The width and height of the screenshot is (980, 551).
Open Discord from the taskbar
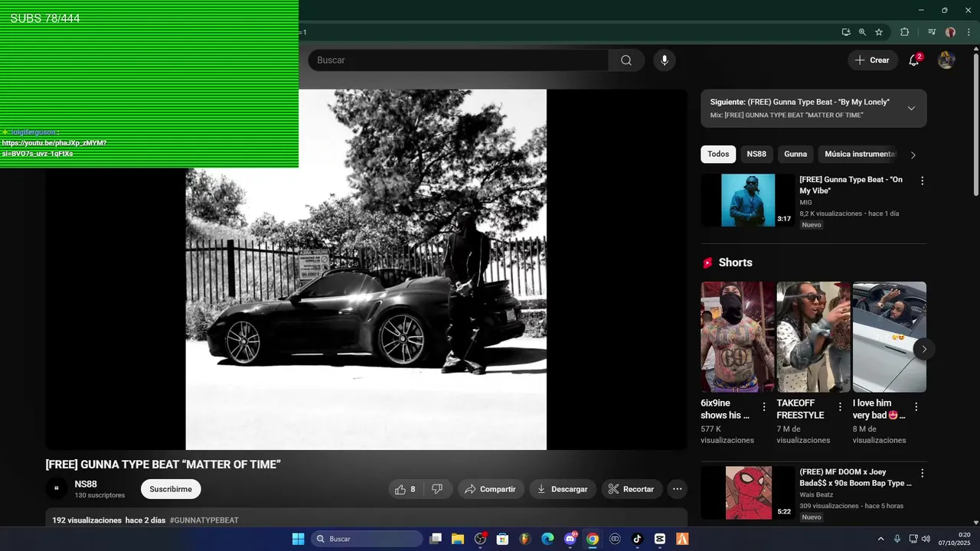(x=570, y=539)
